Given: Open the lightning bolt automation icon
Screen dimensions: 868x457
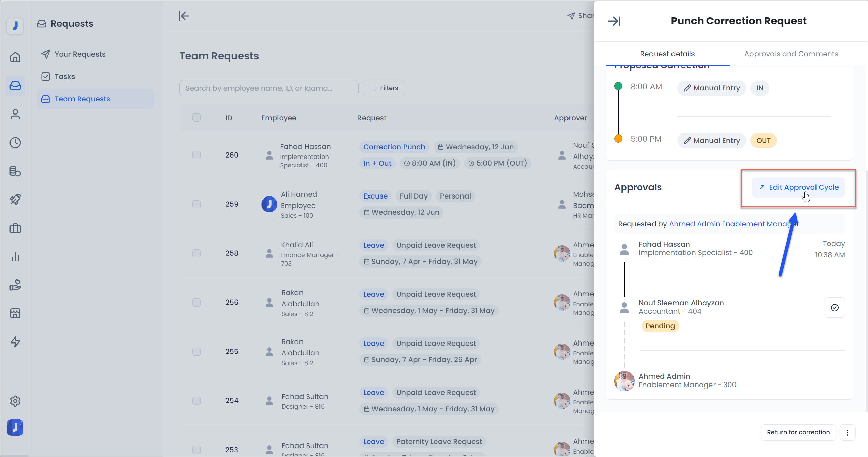Looking at the screenshot, I should 15,341.
